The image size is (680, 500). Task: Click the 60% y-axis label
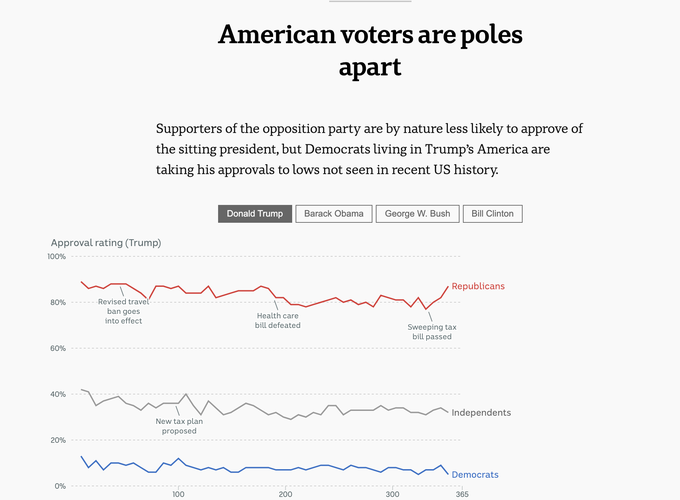58,348
